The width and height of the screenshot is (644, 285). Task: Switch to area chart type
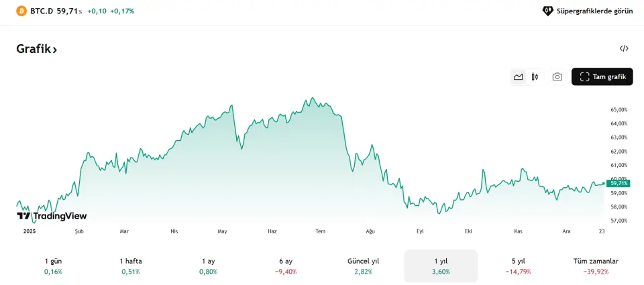518,77
